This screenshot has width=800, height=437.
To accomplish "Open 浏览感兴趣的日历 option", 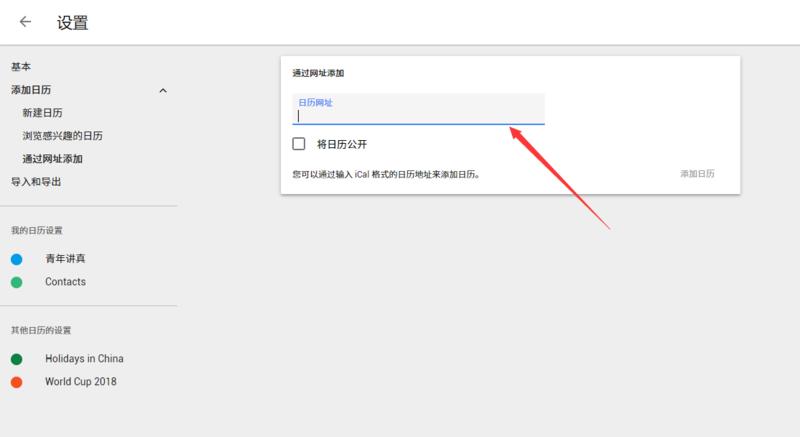I will pos(62,136).
